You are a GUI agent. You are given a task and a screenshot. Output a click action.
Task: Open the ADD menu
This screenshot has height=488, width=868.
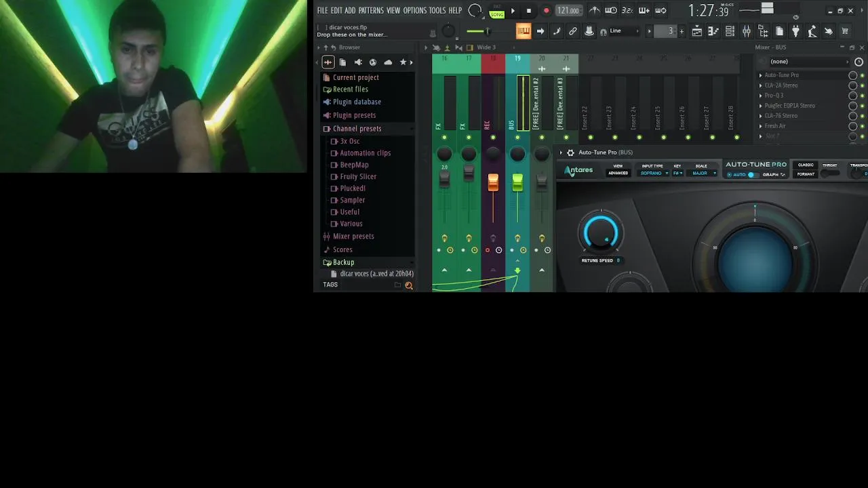(350, 10)
